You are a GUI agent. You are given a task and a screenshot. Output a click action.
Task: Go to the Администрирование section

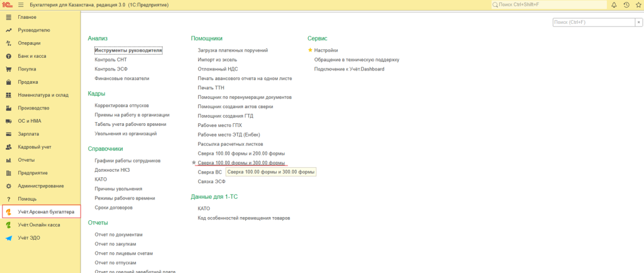tap(40, 186)
